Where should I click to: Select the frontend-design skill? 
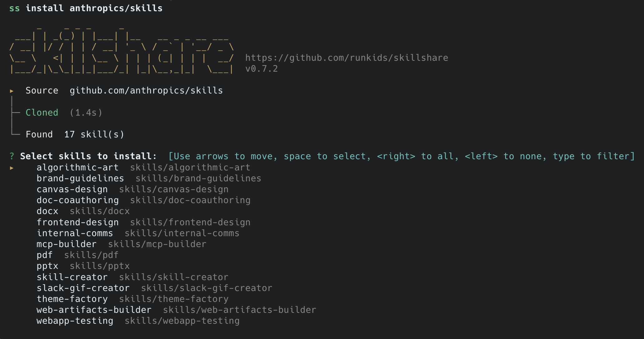[78, 222]
